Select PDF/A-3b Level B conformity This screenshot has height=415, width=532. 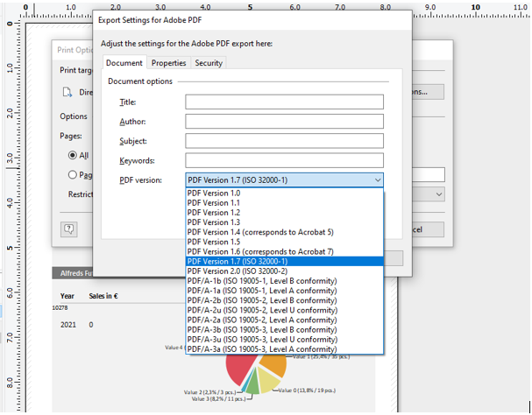(284, 330)
